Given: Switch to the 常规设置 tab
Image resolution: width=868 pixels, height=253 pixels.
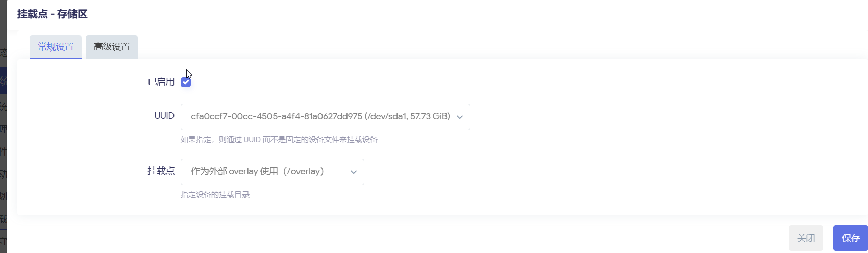Looking at the screenshot, I should [56, 47].
